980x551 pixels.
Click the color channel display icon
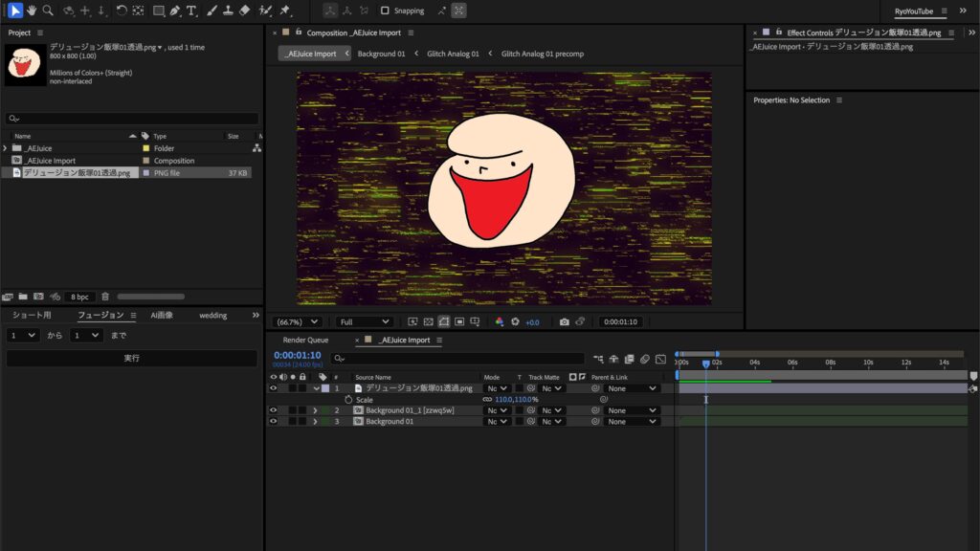tap(500, 321)
